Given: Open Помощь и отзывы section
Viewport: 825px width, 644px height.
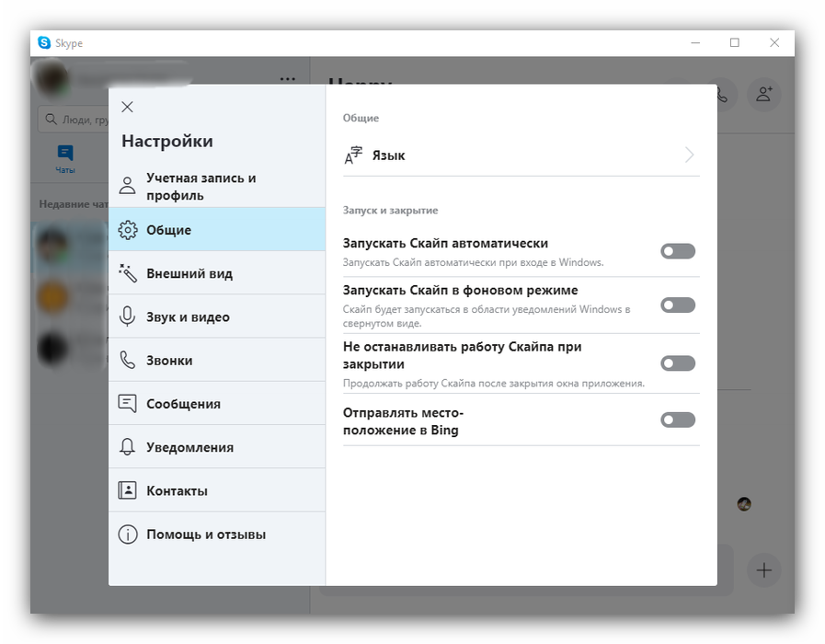Looking at the screenshot, I should click(x=217, y=534).
